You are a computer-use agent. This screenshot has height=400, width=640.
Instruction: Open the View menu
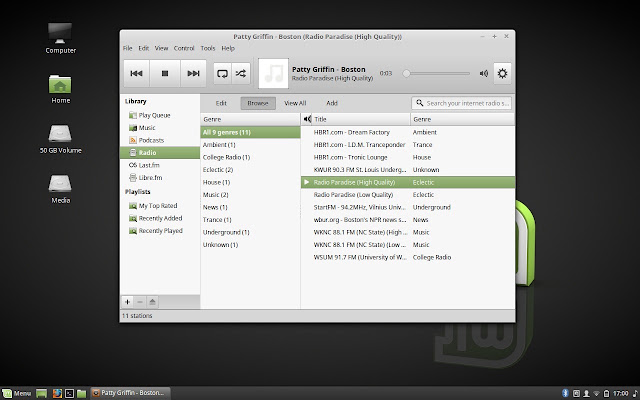[x=161, y=48]
